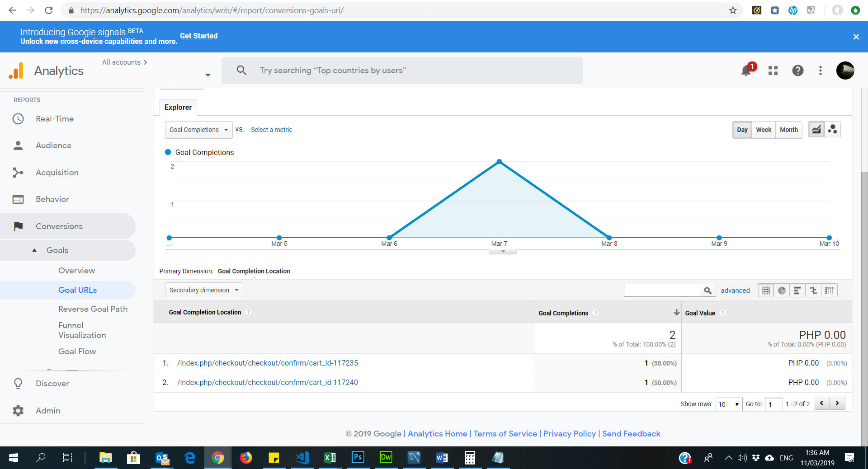Open the three-dot more options menu
This screenshot has width=868, height=469.
coord(821,70)
